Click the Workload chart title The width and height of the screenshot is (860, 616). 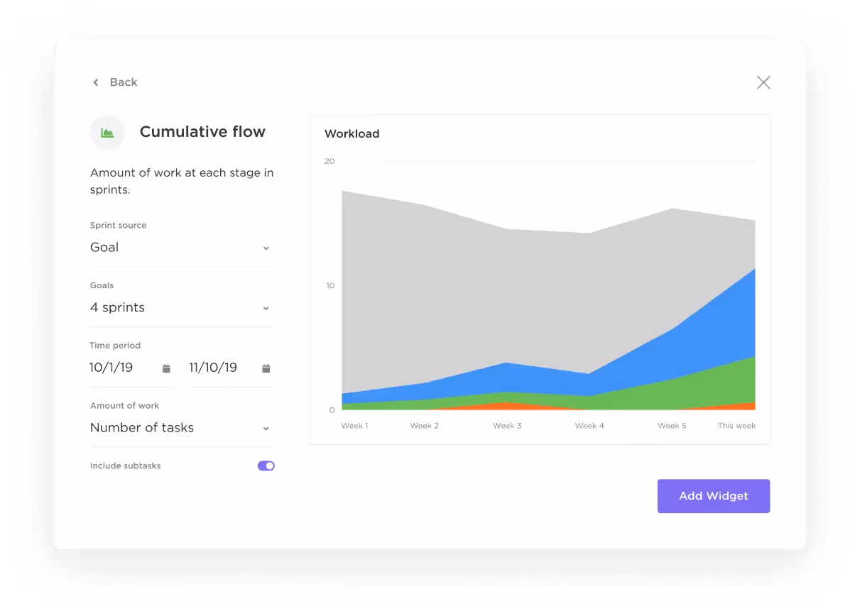coord(352,133)
